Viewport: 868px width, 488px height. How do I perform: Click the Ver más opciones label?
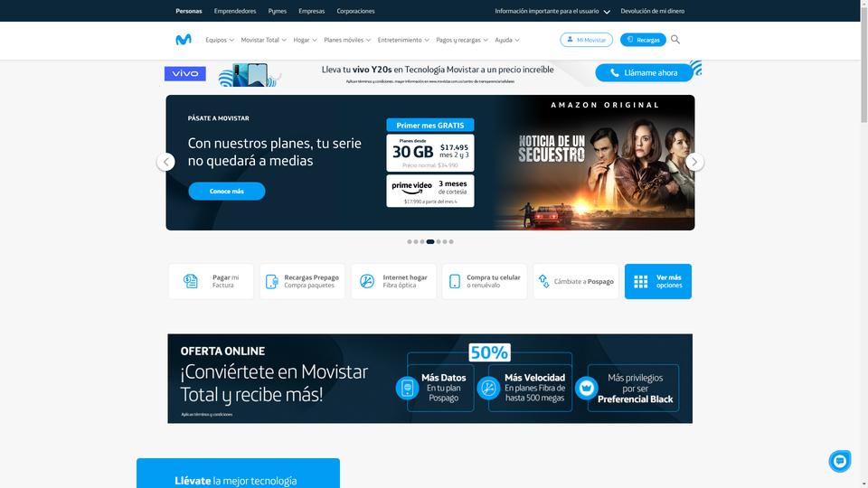tap(669, 281)
